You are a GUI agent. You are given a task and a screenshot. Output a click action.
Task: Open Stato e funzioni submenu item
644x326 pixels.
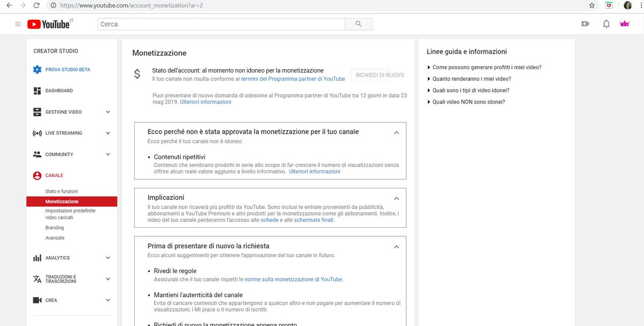click(x=62, y=191)
